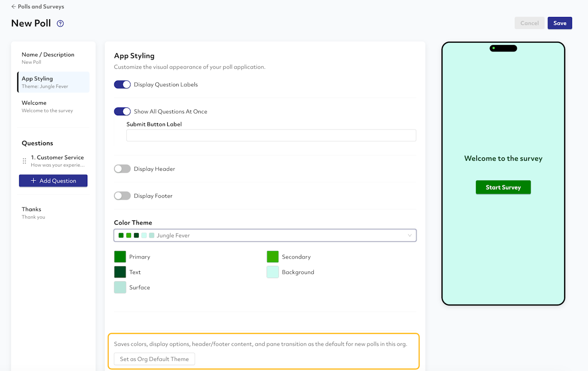Pick the Background color swatch
This screenshot has width=588, height=371.
point(273,272)
